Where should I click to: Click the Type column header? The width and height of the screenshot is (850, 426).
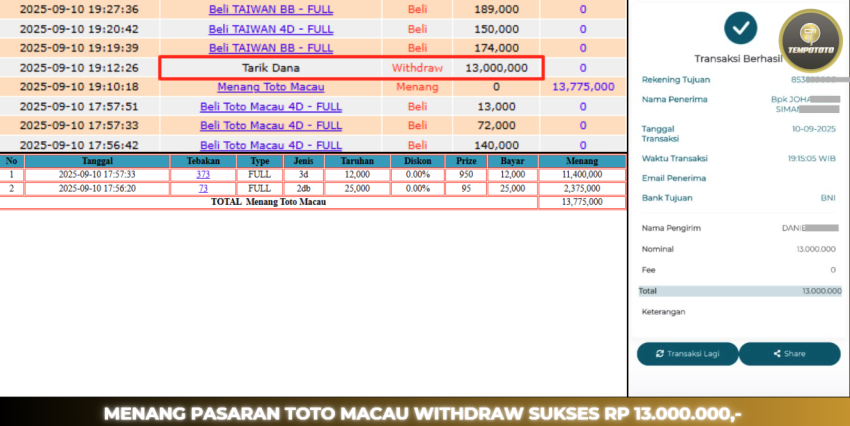tap(260, 161)
